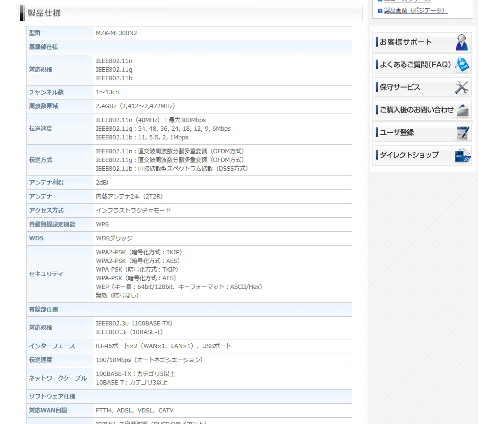Click the IEEE802.11b standard entry
Screen dimensions: 504x424
click(114, 78)
